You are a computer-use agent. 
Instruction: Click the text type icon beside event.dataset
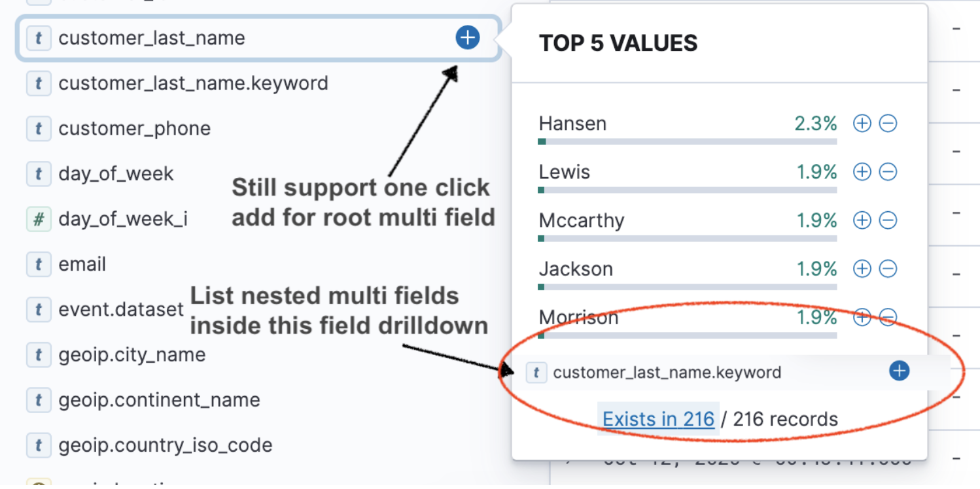click(x=39, y=309)
